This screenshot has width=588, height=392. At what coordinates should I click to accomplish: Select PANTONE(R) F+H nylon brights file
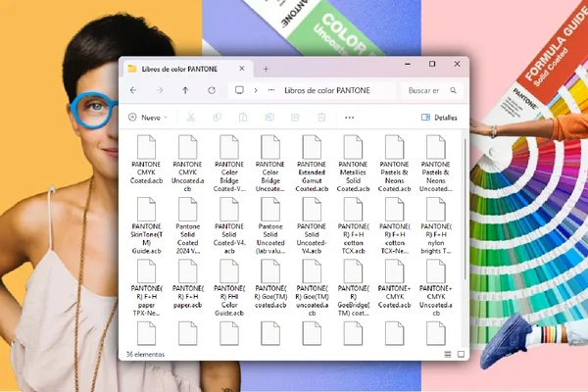pyautogui.click(x=436, y=225)
